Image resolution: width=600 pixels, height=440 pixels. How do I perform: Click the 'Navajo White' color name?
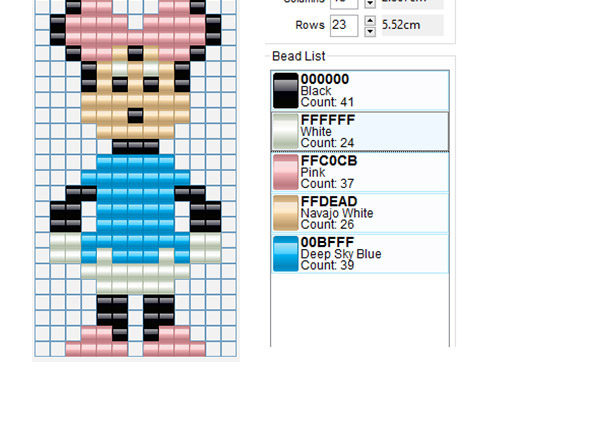click(337, 213)
